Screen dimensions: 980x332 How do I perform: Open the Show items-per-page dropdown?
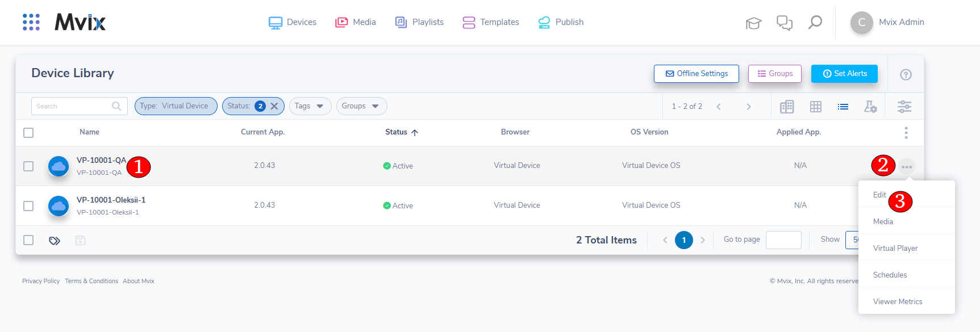(852, 240)
